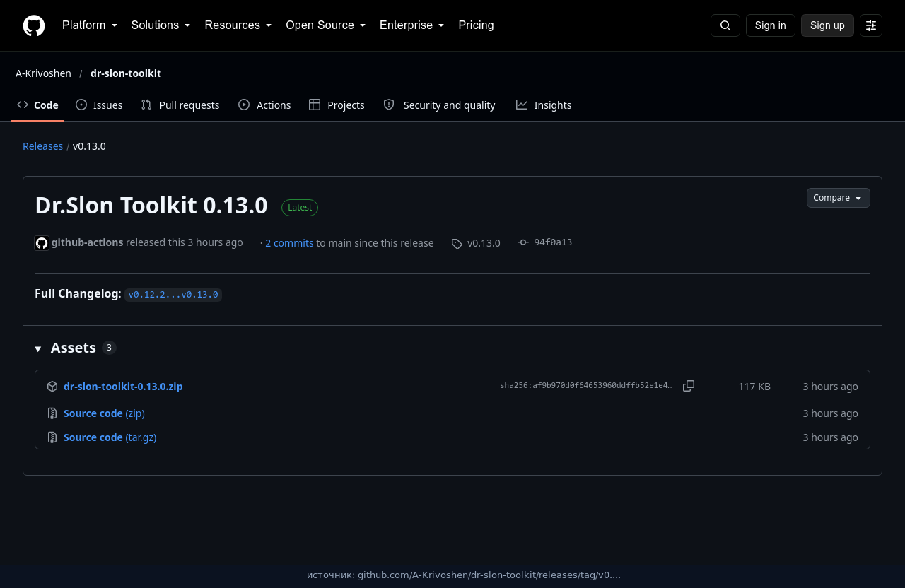The height and width of the screenshot is (588, 905).
Task: Switch to Security and quality tab
Action: pos(439,105)
